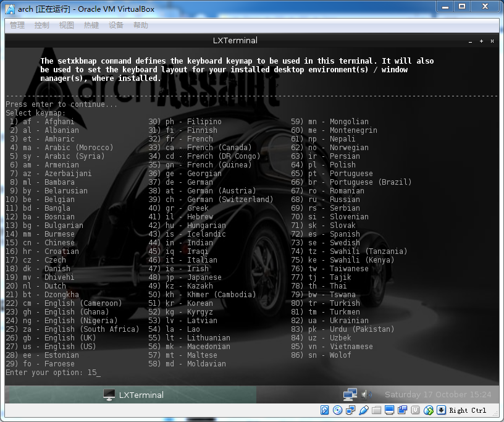The height and width of the screenshot is (422, 504).
Task: Click keymap row '37) de - German'
Action: (x=180, y=182)
